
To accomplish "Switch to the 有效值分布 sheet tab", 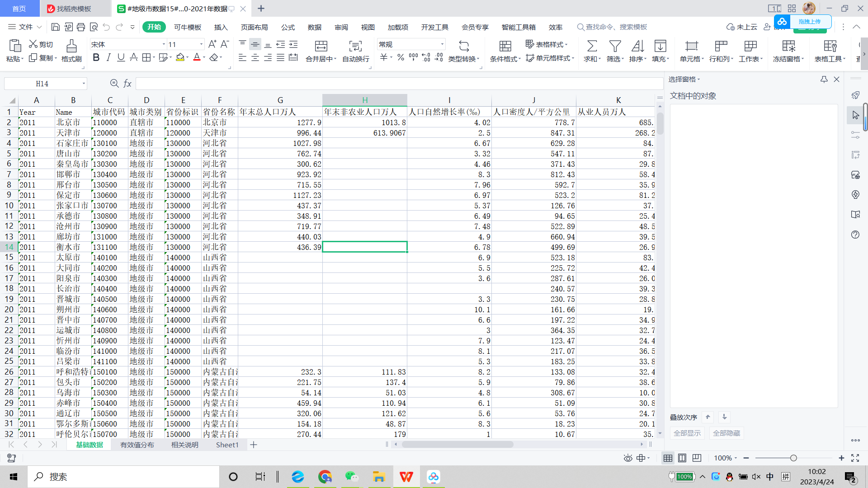I will point(137,445).
